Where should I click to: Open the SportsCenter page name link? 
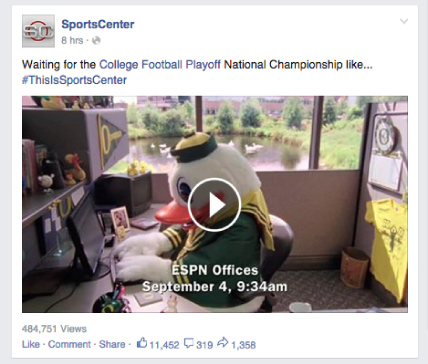pos(98,24)
